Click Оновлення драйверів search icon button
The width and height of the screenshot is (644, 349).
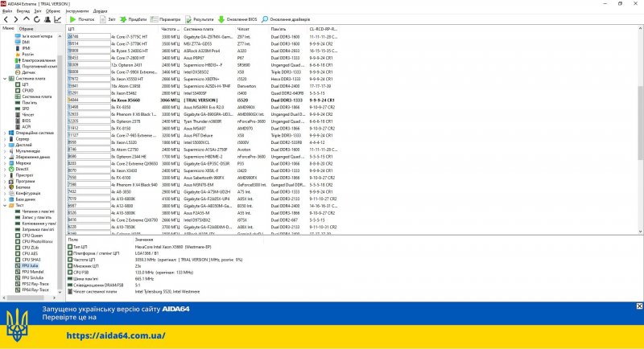click(x=286, y=18)
